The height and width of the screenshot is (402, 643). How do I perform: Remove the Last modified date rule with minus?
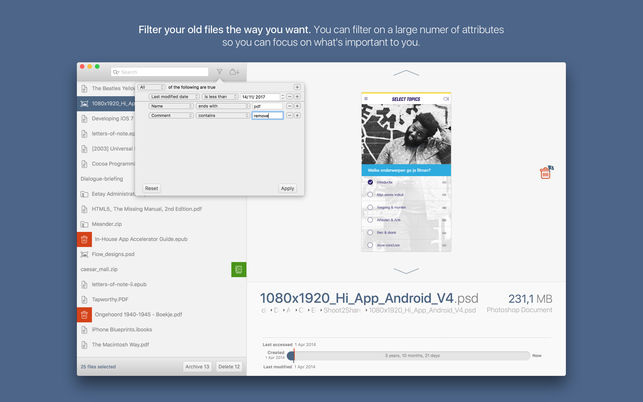(289, 97)
